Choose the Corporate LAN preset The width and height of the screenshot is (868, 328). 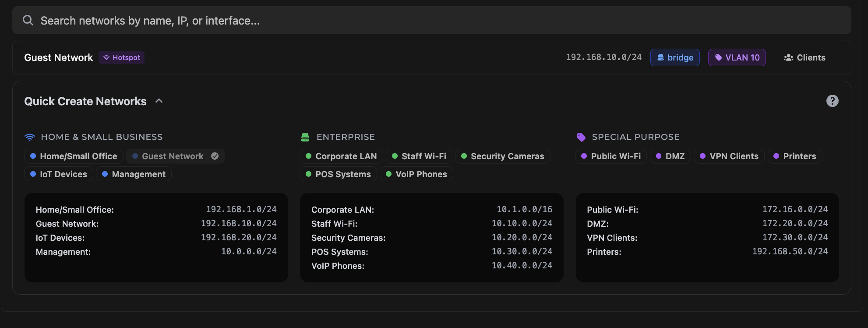341,156
